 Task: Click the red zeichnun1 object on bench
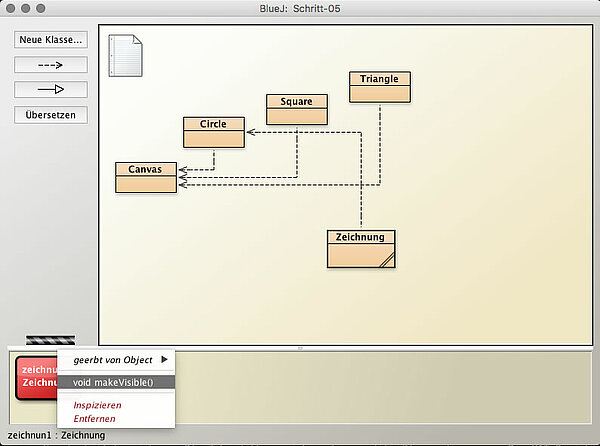(x=35, y=377)
